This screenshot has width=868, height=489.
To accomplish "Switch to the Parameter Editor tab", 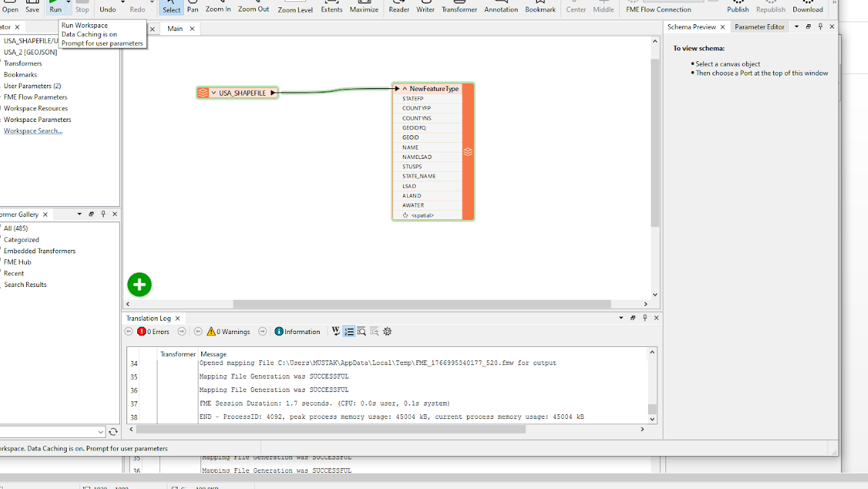I will tap(759, 27).
